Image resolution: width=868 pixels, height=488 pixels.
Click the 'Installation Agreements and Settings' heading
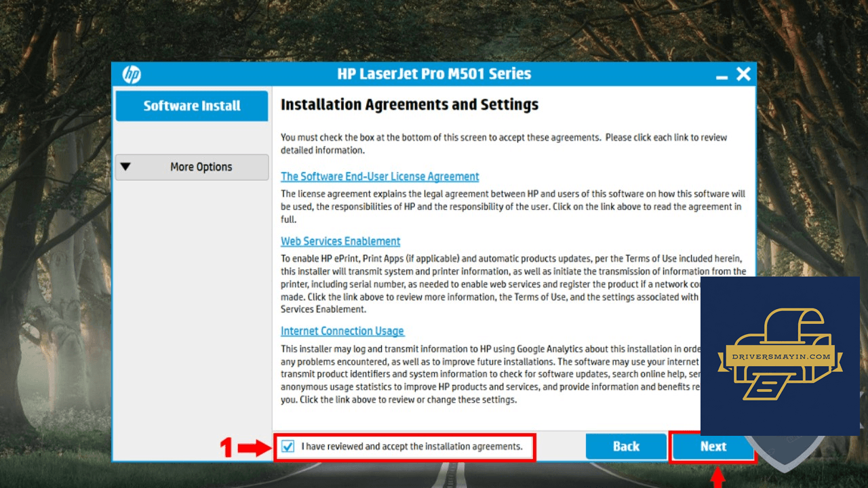point(410,105)
